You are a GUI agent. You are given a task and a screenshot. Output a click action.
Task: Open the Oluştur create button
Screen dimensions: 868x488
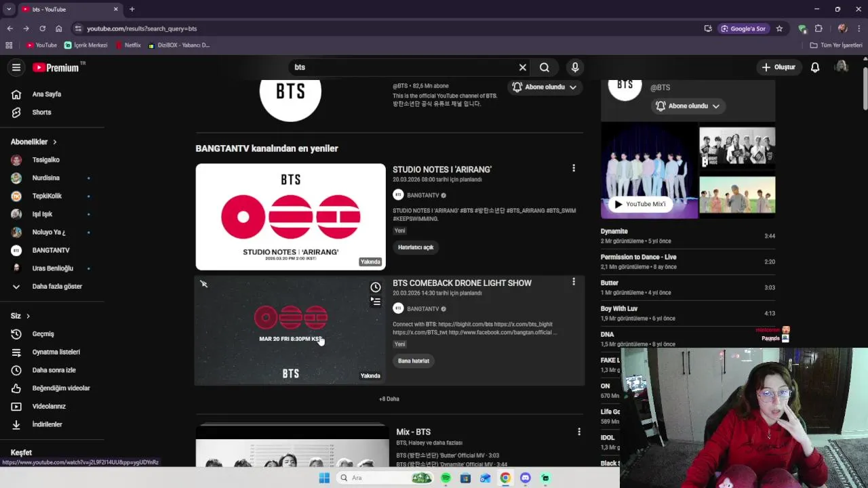778,67
